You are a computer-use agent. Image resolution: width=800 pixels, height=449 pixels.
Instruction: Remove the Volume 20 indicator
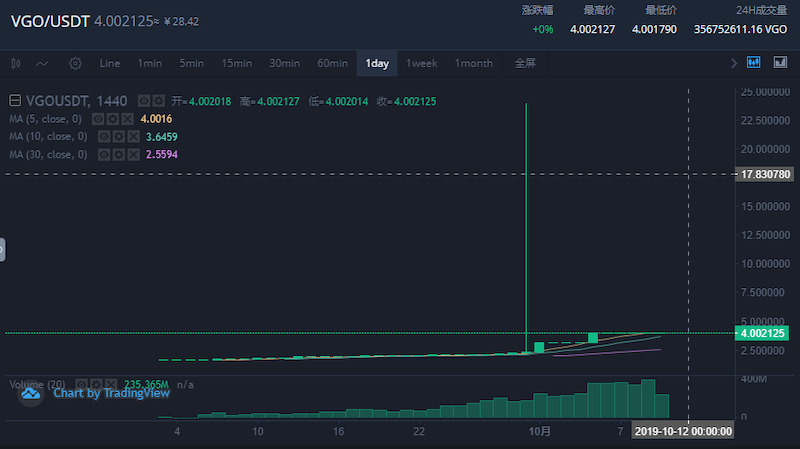[111, 384]
